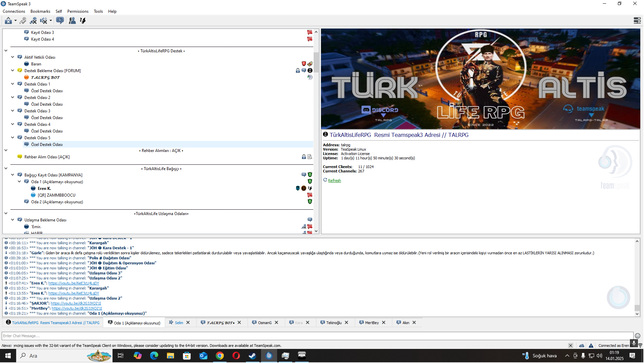644x363 pixels.
Task: Click the green shield badge on Bağışçı Kayıt Odası row
Action: click(x=310, y=175)
